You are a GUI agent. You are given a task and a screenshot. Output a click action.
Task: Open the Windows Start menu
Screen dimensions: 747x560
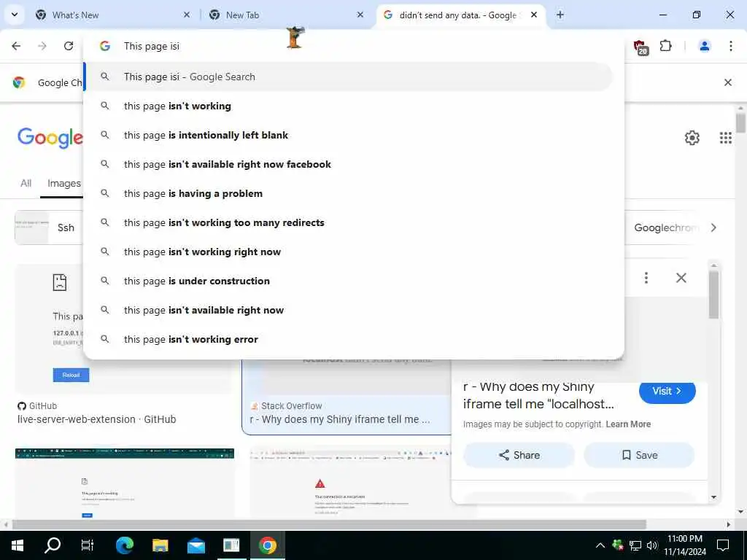(18, 545)
